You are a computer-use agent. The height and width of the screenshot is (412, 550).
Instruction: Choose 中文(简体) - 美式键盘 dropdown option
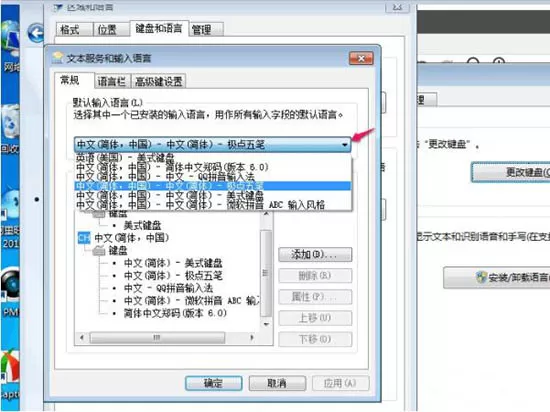(x=213, y=195)
